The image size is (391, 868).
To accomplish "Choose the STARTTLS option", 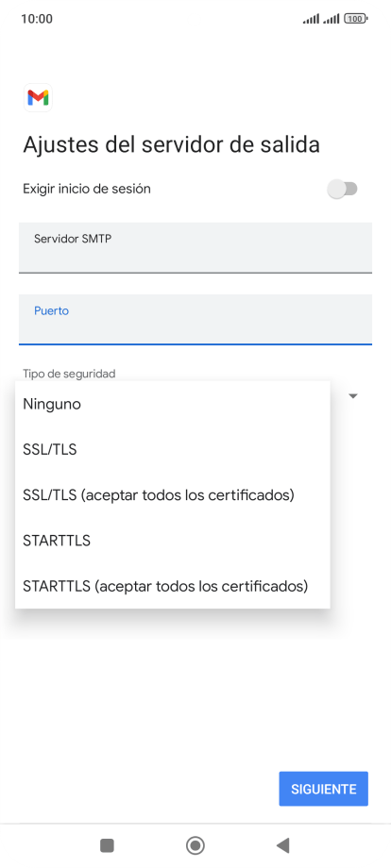I will coord(173,541).
